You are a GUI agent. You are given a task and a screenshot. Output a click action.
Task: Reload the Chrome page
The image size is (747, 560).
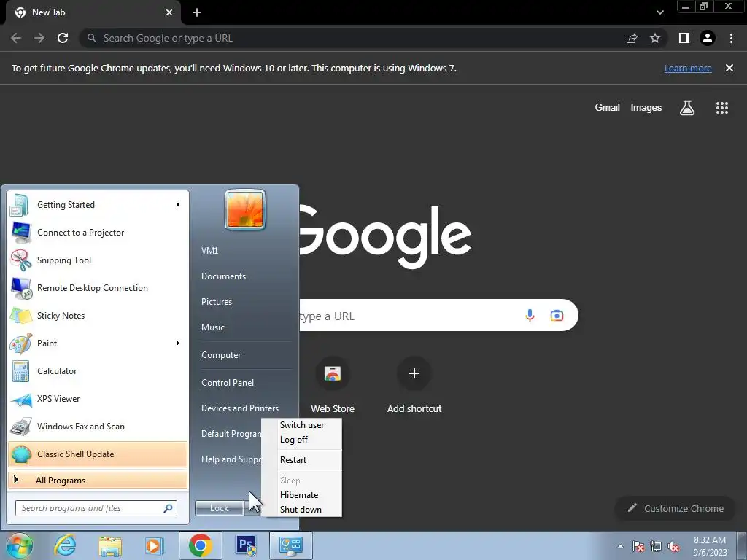click(x=63, y=38)
